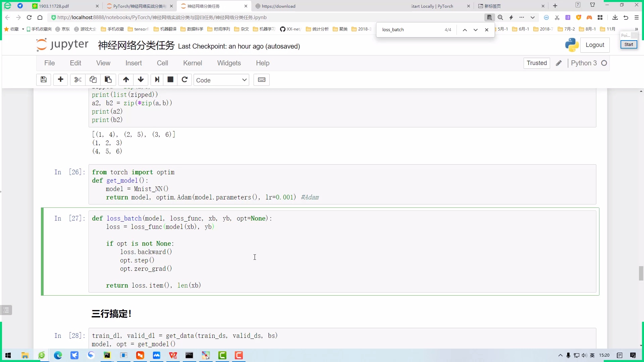The width and height of the screenshot is (644, 362).
Task: Save the notebook checkpoint
Action: 43,79
